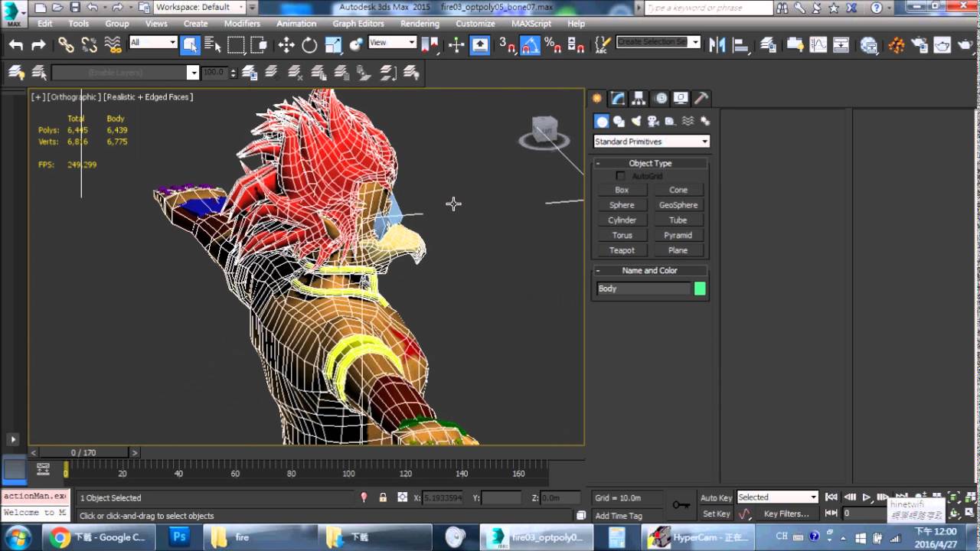Click the Body object name field
This screenshot has height=551, width=980.
click(x=643, y=289)
